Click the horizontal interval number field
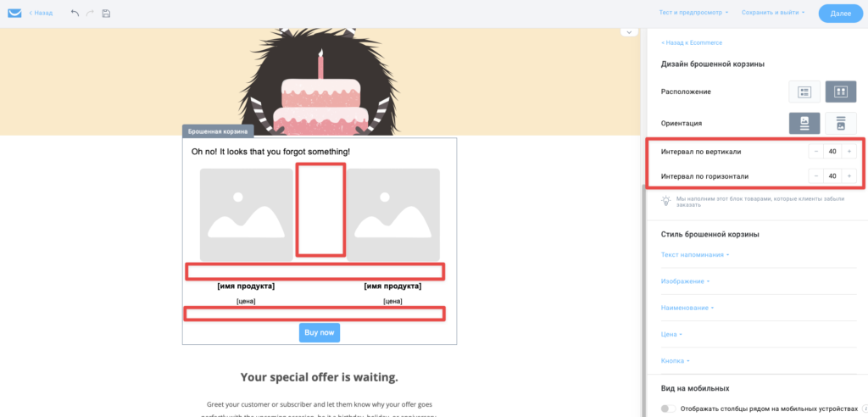The height and width of the screenshot is (417, 868). coord(832,176)
